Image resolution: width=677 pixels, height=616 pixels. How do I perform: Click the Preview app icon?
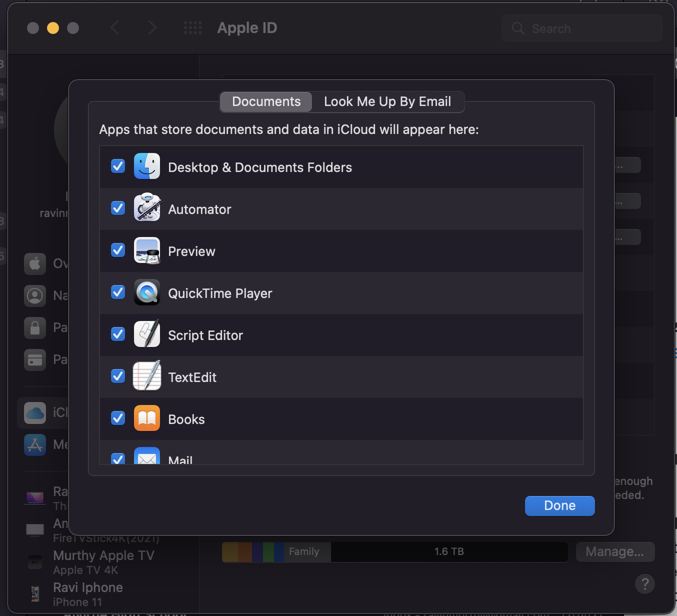pos(147,250)
